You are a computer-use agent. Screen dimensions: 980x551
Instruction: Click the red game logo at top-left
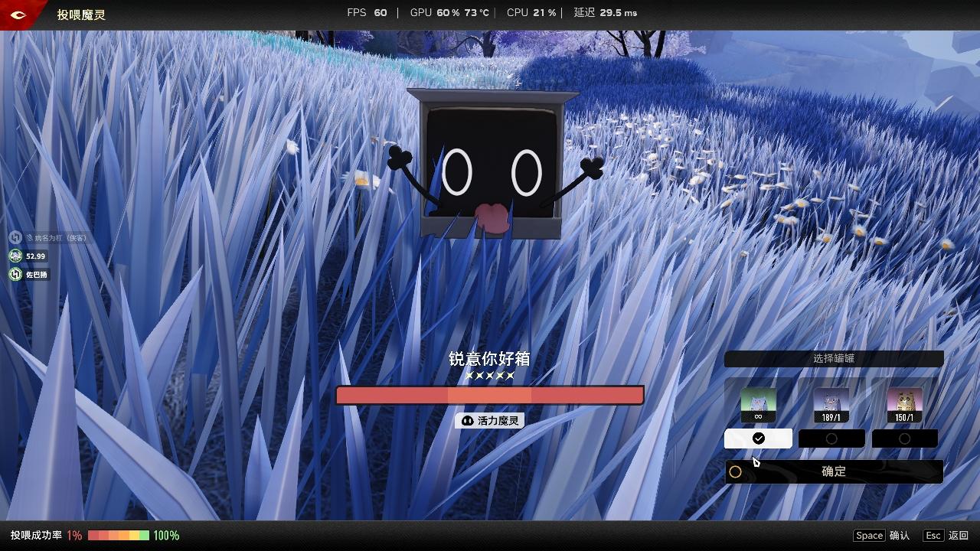18,15
